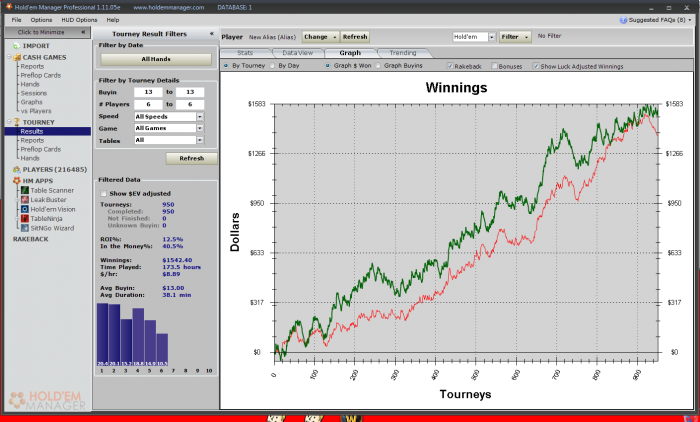Open vs Players under Cash Games
The image size is (700, 422).
36,111
